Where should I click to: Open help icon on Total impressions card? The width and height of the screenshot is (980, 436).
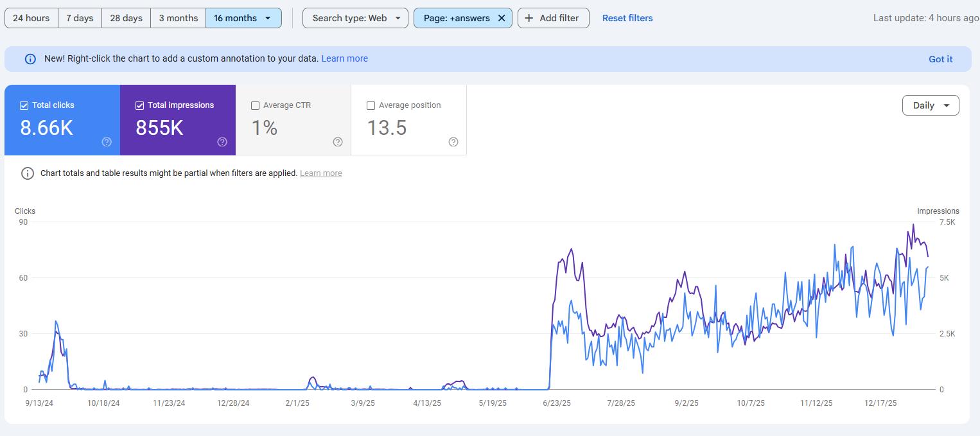tap(222, 142)
